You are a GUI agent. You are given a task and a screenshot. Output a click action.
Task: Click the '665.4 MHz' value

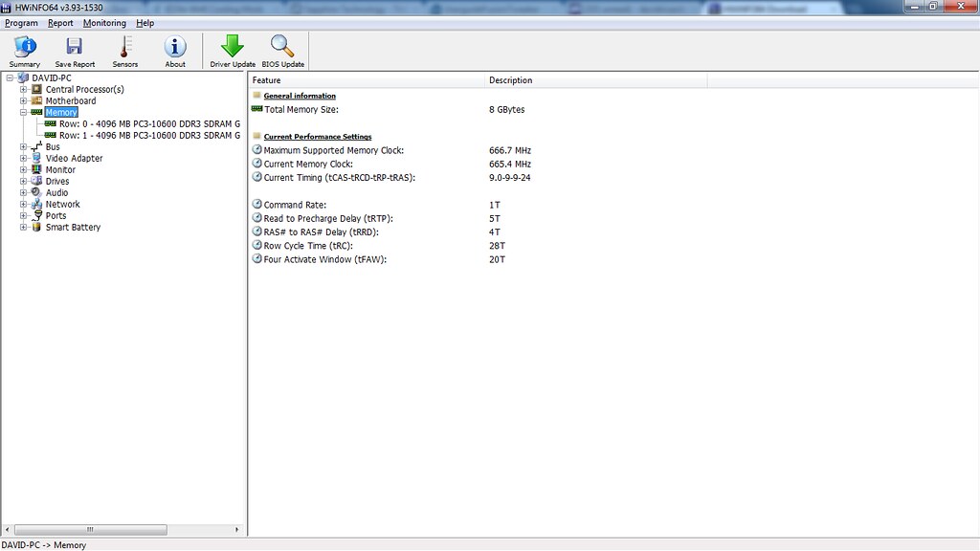pos(510,164)
